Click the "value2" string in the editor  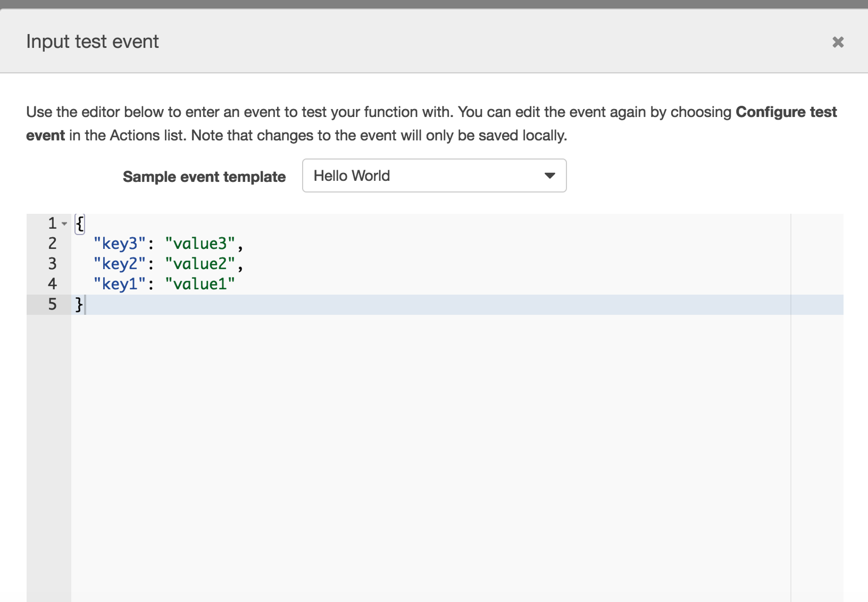[200, 264]
